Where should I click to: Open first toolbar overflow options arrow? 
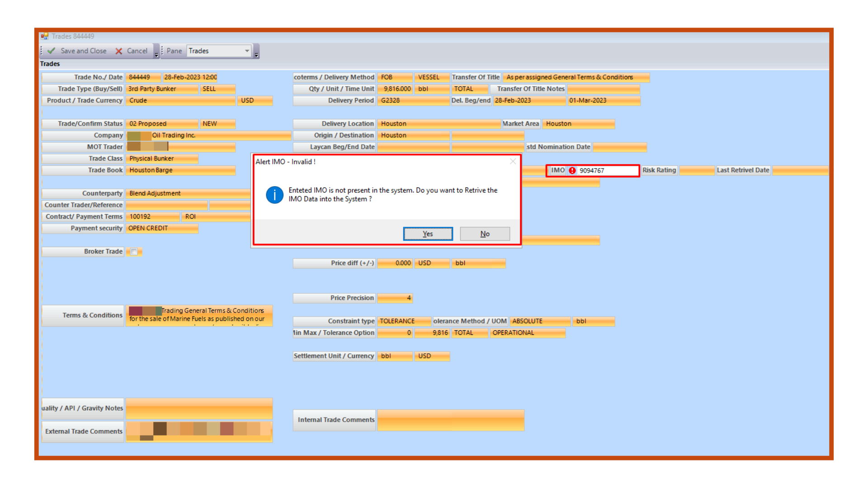(156, 55)
